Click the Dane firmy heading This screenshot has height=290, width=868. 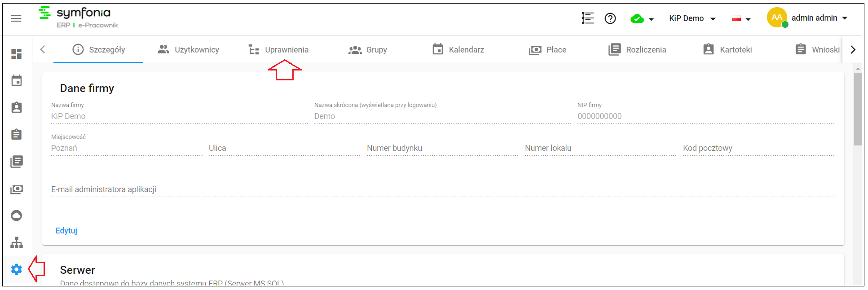tap(87, 88)
